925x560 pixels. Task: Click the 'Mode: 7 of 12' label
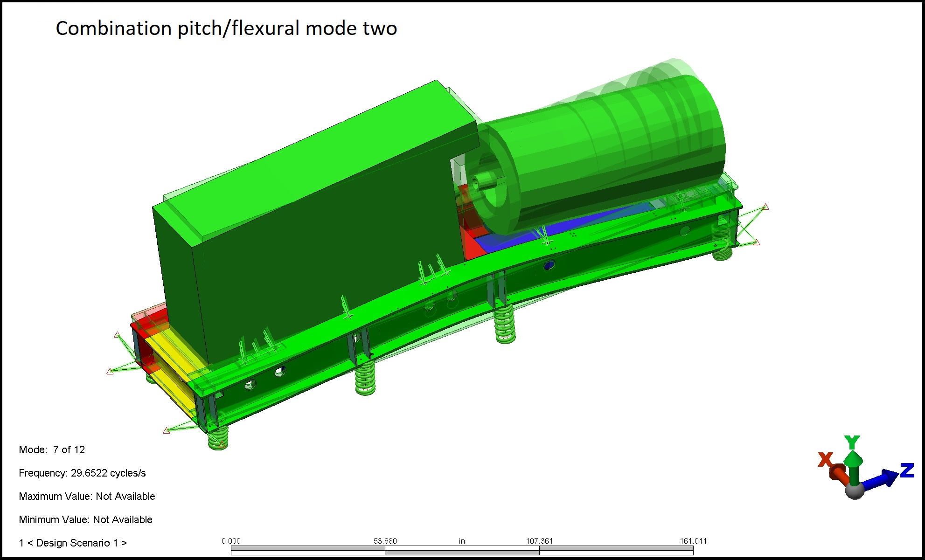pyautogui.click(x=52, y=449)
